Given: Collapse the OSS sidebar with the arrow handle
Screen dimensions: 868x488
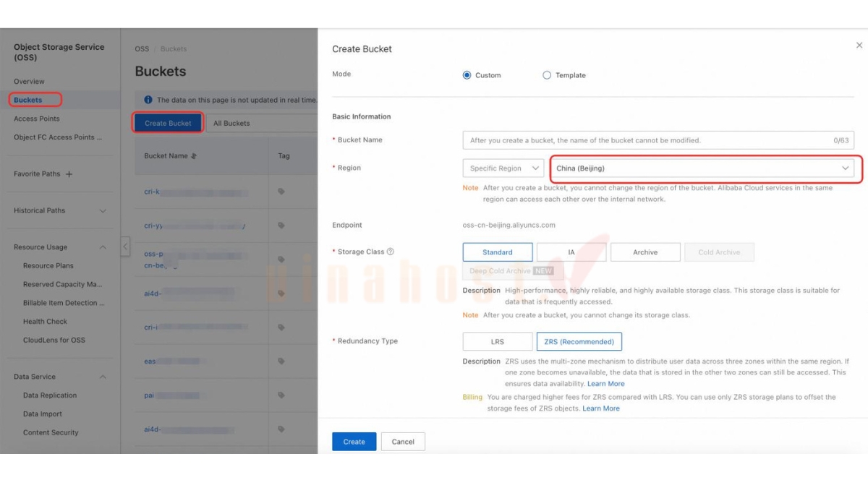Looking at the screenshot, I should coord(125,247).
